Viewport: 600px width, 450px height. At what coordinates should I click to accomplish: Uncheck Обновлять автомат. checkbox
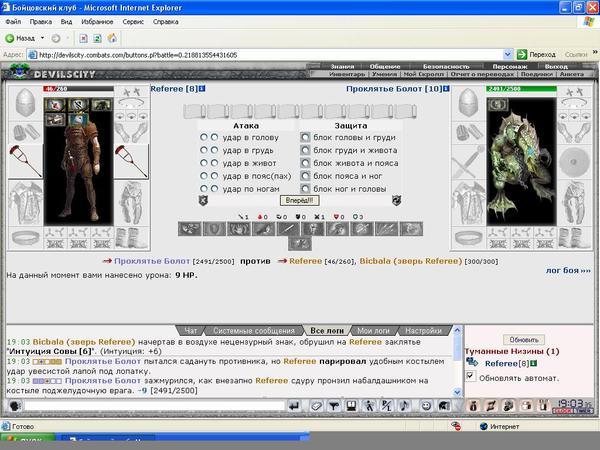pyautogui.click(x=470, y=377)
